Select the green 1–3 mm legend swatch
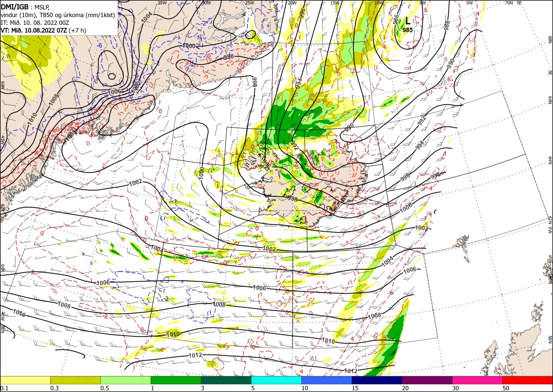This screenshot has width=553, height=392. point(176,380)
